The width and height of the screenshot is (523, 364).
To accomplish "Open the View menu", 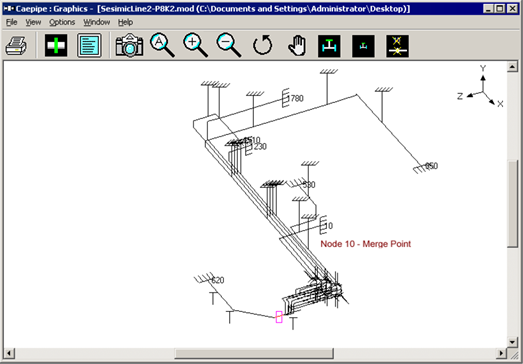I will [33, 22].
